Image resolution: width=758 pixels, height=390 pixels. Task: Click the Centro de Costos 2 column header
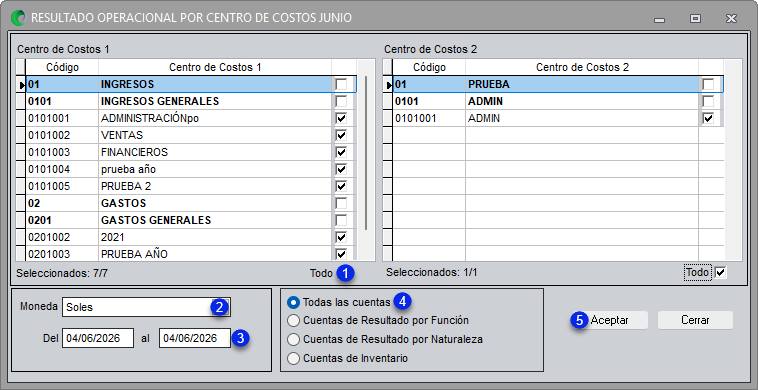click(x=582, y=67)
